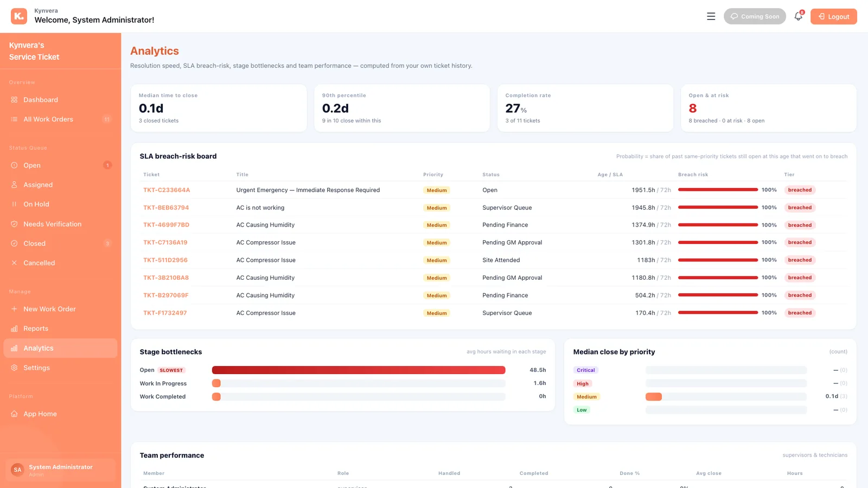868x488 pixels.
Task: Open ticket TKT-3B210BA8
Action: click(166, 278)
